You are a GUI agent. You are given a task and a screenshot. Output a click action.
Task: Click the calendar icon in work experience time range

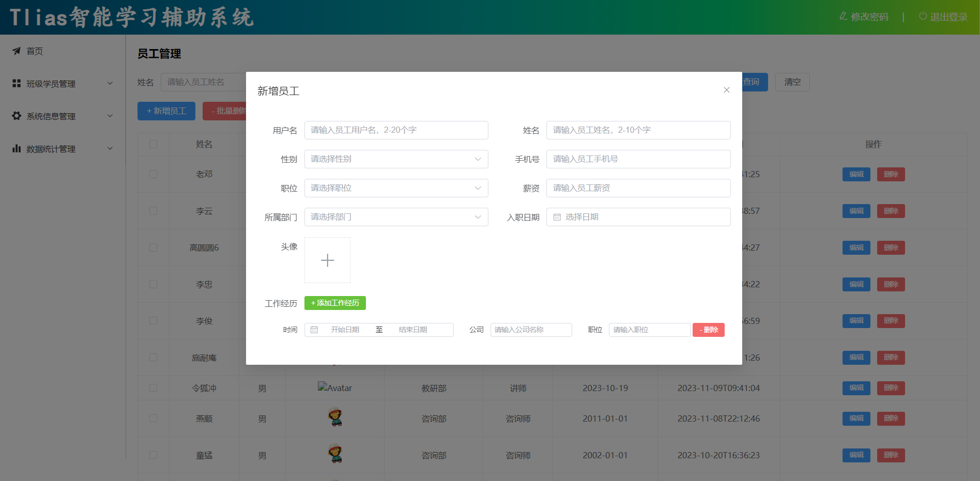[314, 330]
